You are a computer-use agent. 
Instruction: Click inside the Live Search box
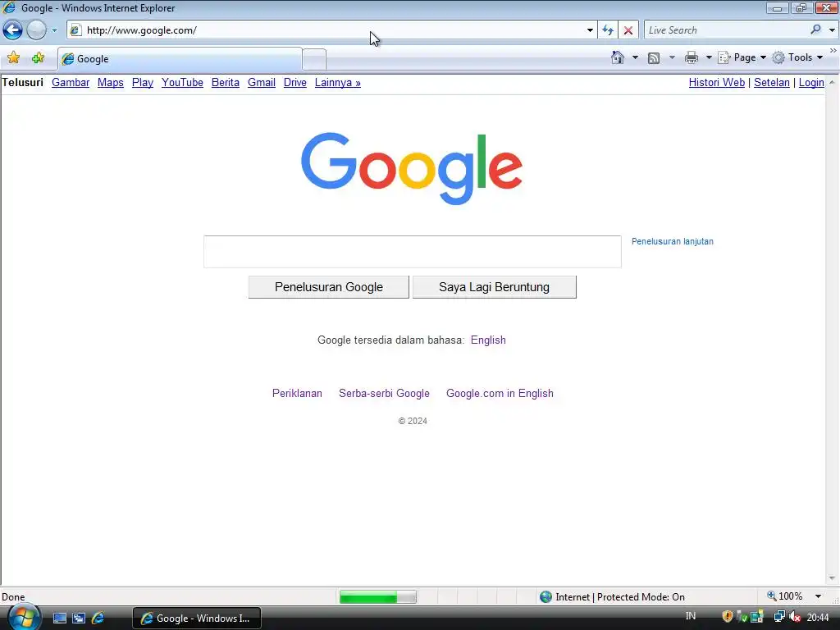(726, 30)
